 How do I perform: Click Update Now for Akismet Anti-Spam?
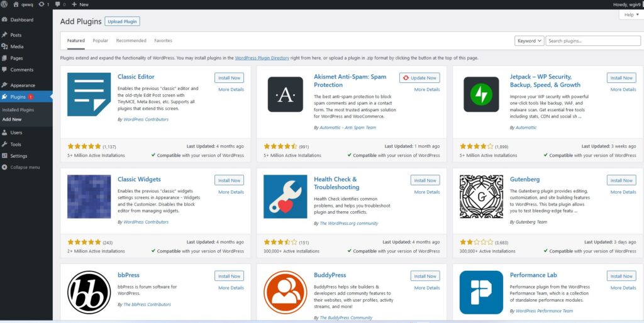click(419, 78)
